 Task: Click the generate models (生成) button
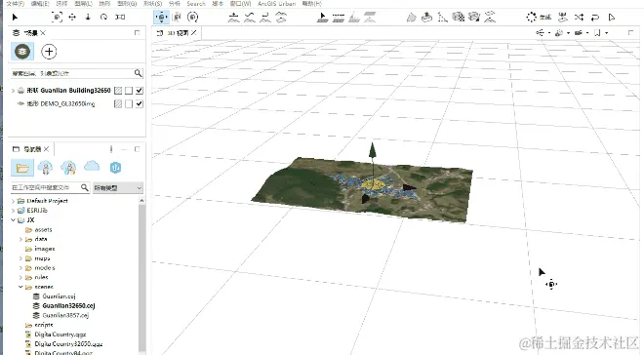[x=545, y=18]
